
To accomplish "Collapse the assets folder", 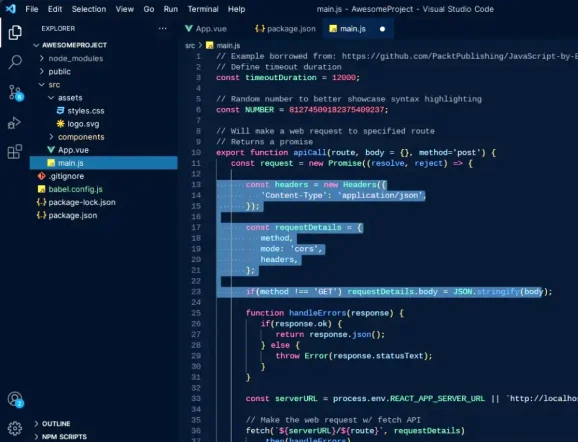I will (51, 98).
